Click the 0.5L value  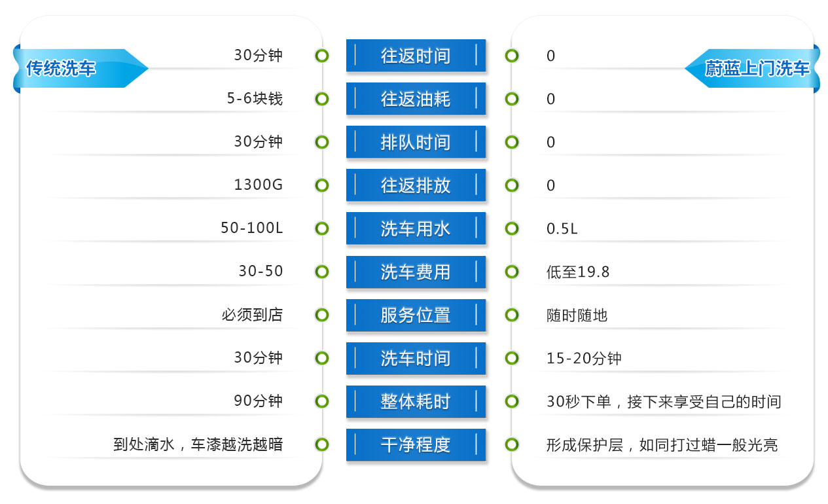562,228
